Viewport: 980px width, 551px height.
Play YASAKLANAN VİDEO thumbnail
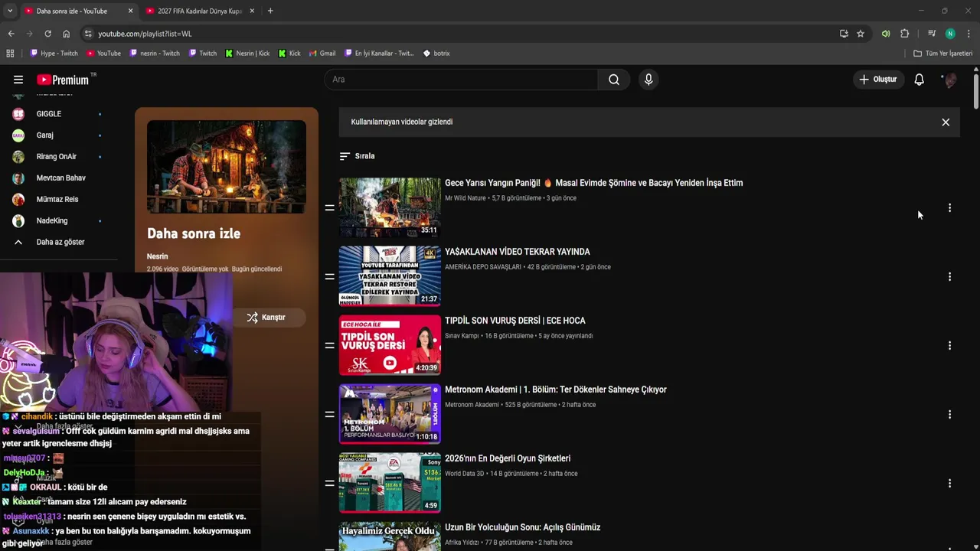click(x=390, y=276)
